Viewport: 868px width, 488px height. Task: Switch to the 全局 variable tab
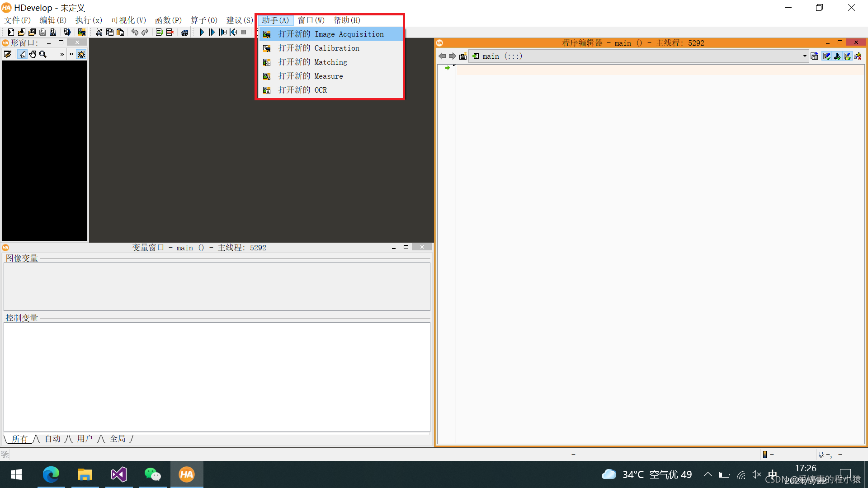tap(117, 439)
